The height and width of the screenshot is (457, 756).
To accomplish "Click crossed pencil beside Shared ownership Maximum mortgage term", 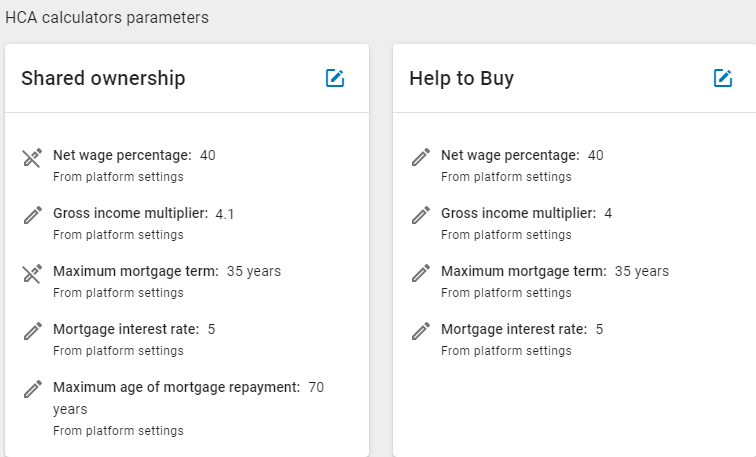I will point(32,273).
